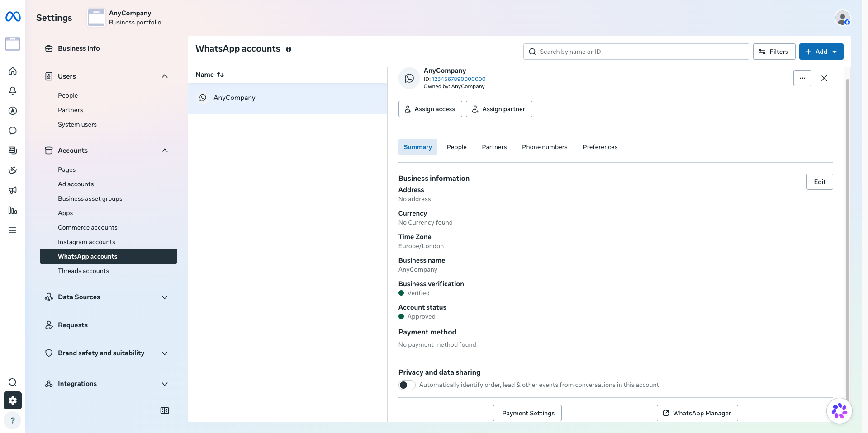Switch to the Phone numbers tab
The width and height of the screenshot is (868, 433).
(545, 147)
